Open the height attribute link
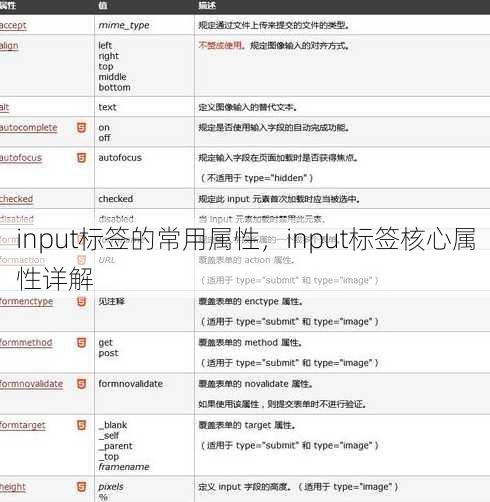Screen dimensions: 490x502 point(13,487)
